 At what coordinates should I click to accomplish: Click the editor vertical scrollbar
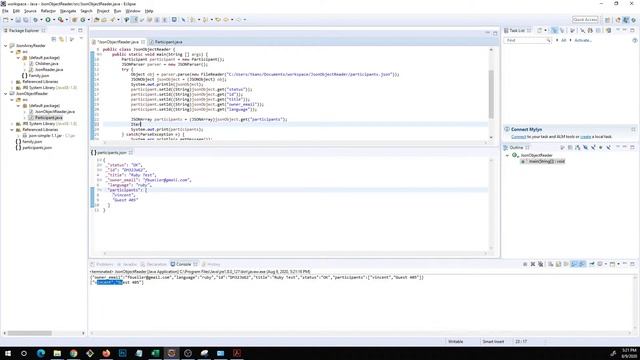(491, 93)
